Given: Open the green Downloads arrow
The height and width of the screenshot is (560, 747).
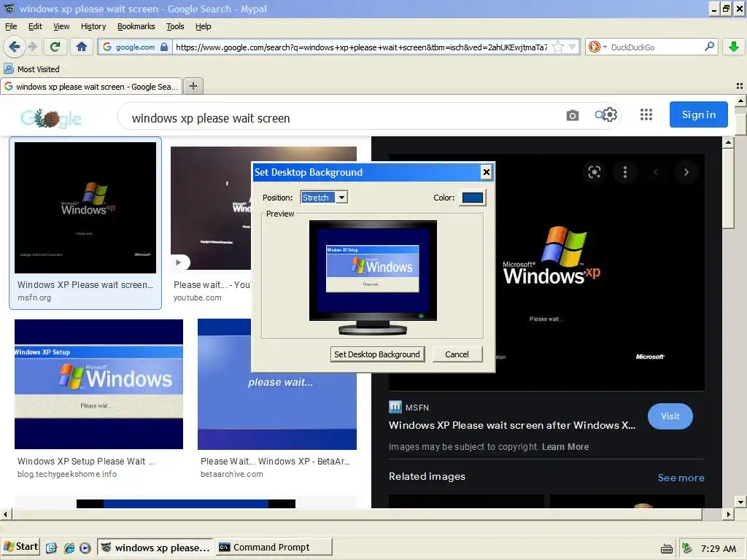Looking at the screenshot, I should [x=734, y=47].
